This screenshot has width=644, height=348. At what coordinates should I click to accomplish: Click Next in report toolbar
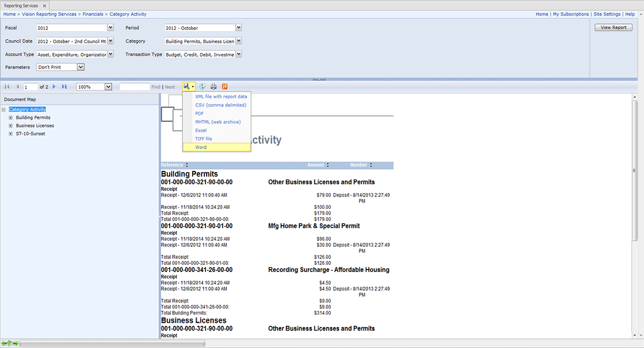pos(170,87)
